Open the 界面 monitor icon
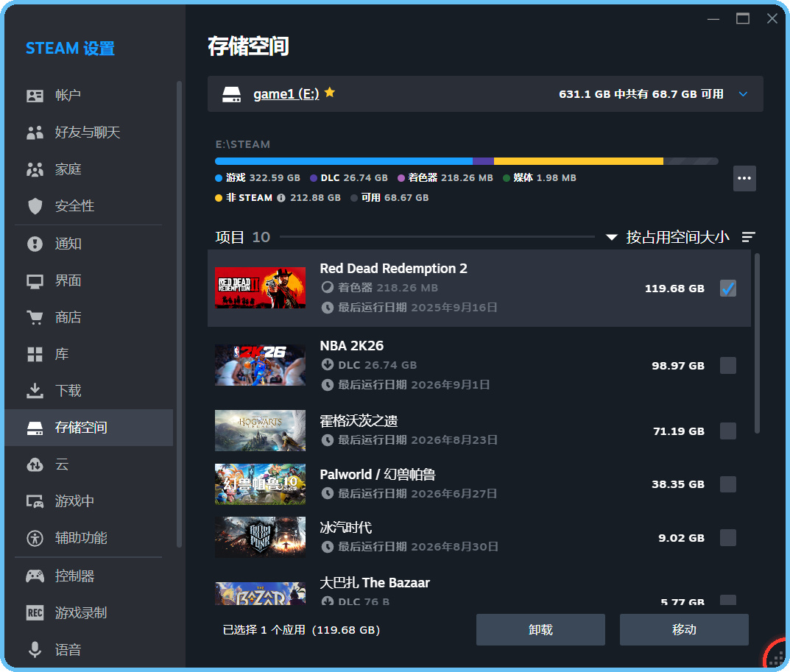Image resolution: width=790 pixels, height=672 pixels. point(35,280)
